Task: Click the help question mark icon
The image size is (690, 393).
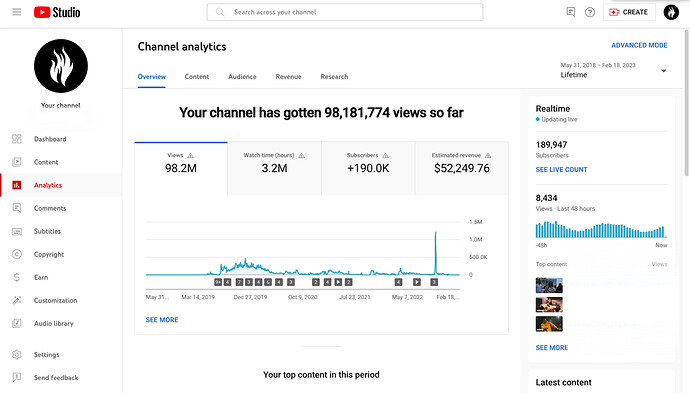Action: tap(590, 12)
